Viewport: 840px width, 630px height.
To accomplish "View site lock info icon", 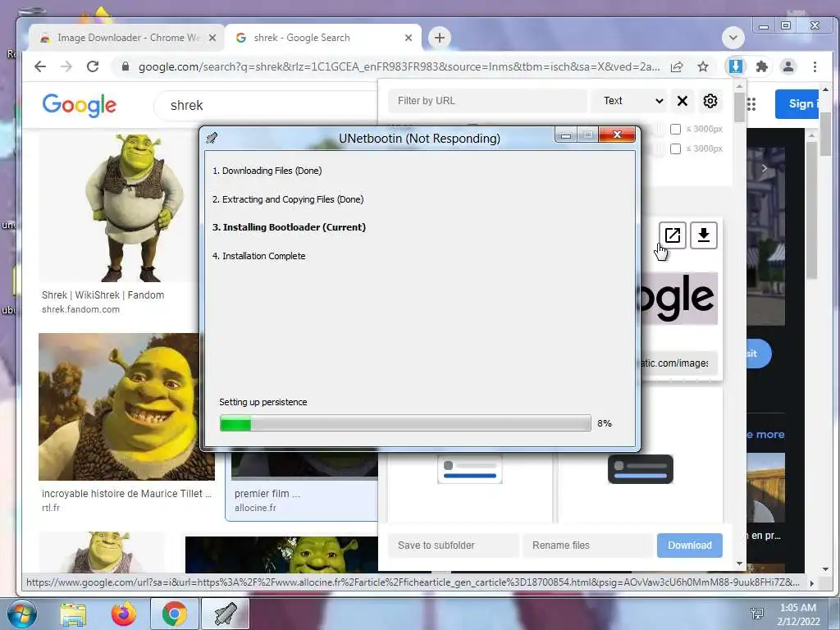I will [x=126, y=66].
